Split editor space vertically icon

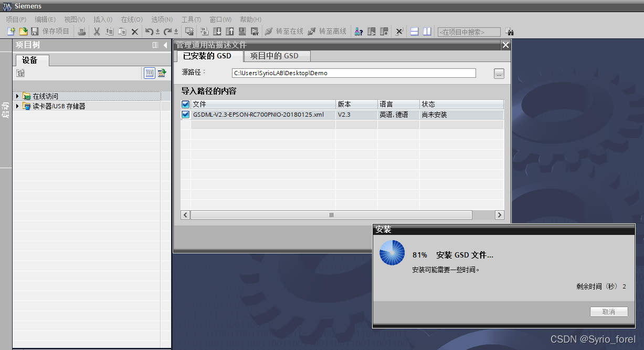point(427,32)
